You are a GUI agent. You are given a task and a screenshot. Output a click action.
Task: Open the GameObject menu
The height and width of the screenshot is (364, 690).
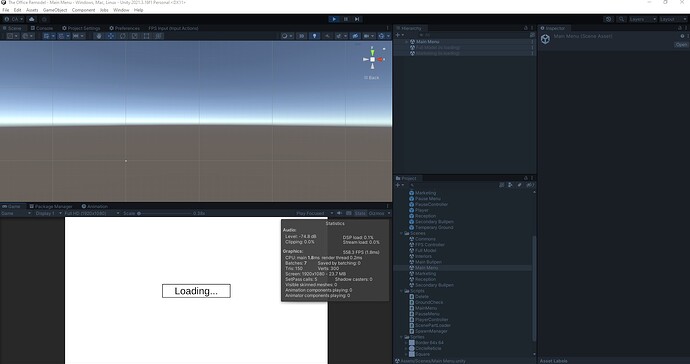pos(55,10)
